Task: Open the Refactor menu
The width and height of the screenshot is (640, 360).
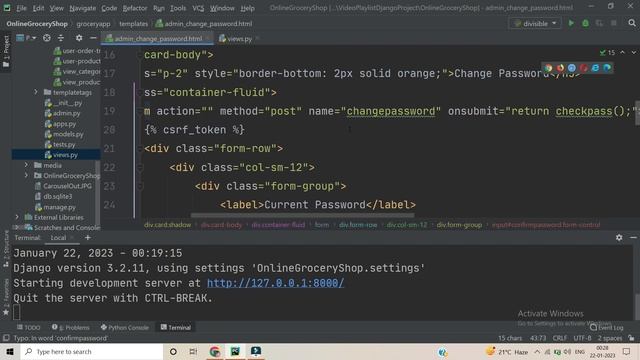Action: click(135, 8)
